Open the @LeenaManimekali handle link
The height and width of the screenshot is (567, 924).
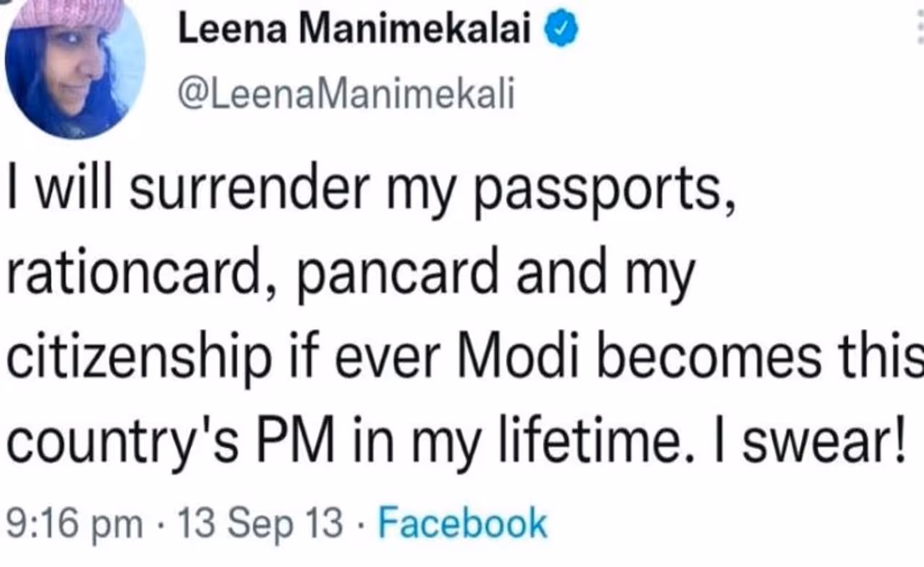click(346, 95)
